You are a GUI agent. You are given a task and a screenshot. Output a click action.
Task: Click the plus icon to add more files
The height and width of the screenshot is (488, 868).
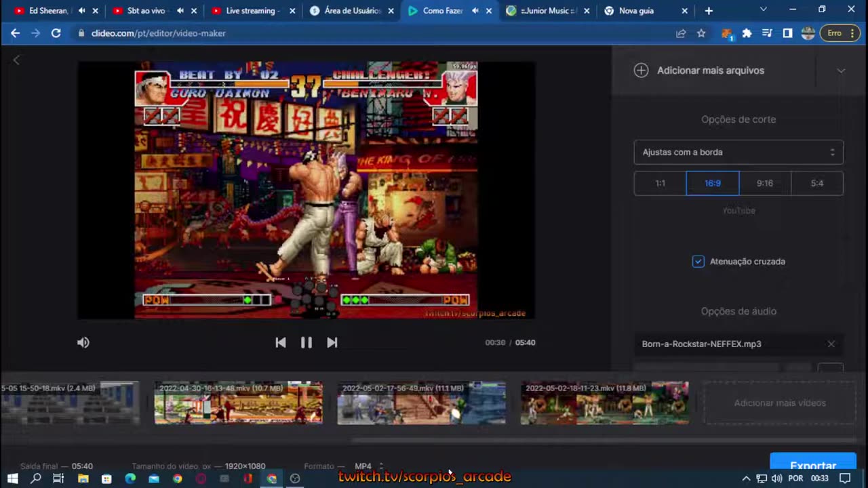tap(641, 70)
